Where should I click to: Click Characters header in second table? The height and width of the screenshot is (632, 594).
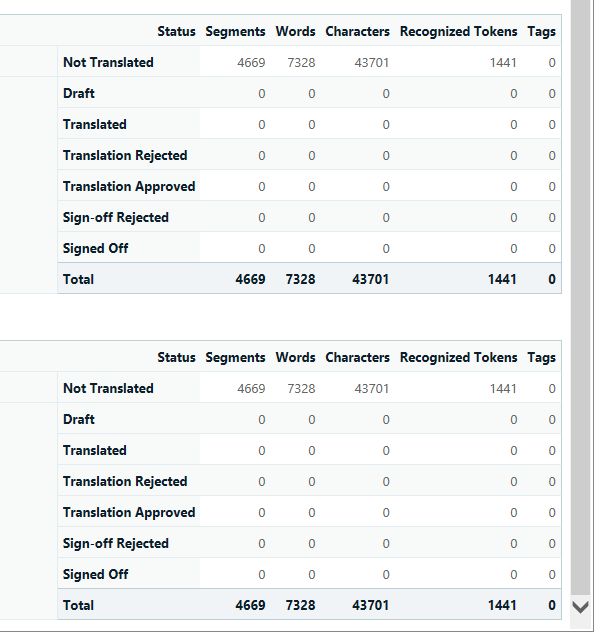pos(357,358)
